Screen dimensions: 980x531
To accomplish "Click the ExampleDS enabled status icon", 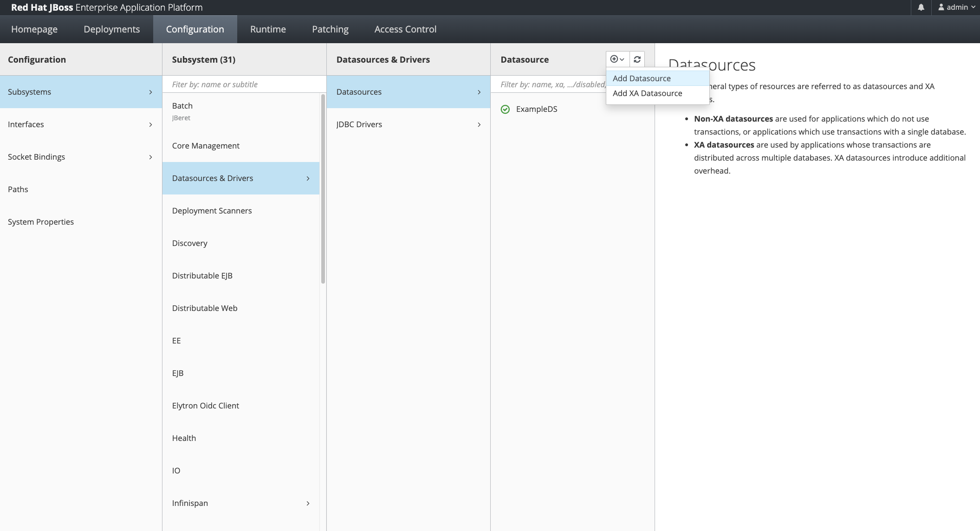I will [x=505, y=109].
